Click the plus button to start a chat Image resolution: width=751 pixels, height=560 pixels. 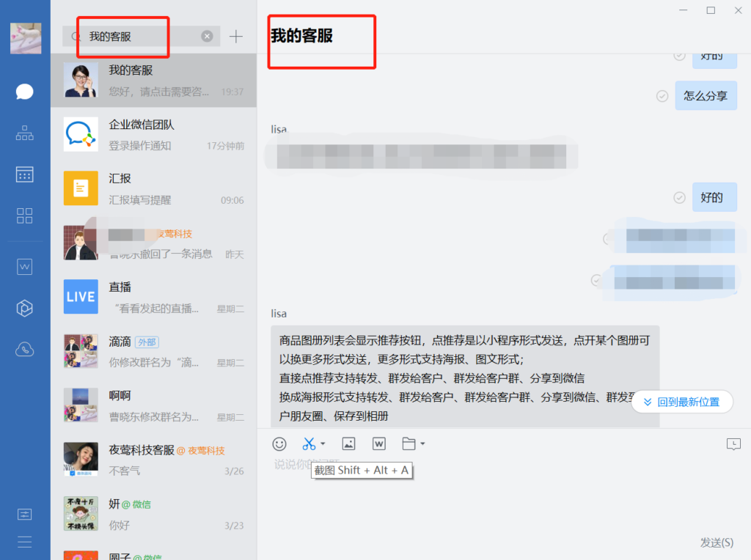click(x=235, y=37)
